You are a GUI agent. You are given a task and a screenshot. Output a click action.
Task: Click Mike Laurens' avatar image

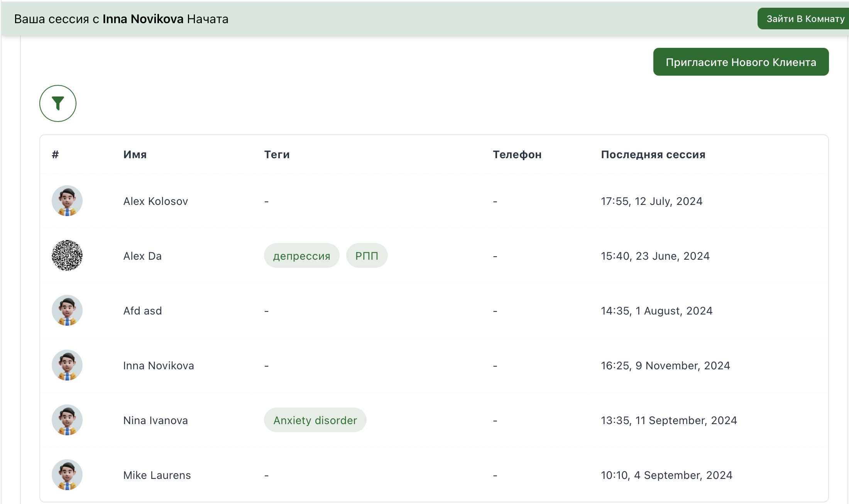coord(67,475)
